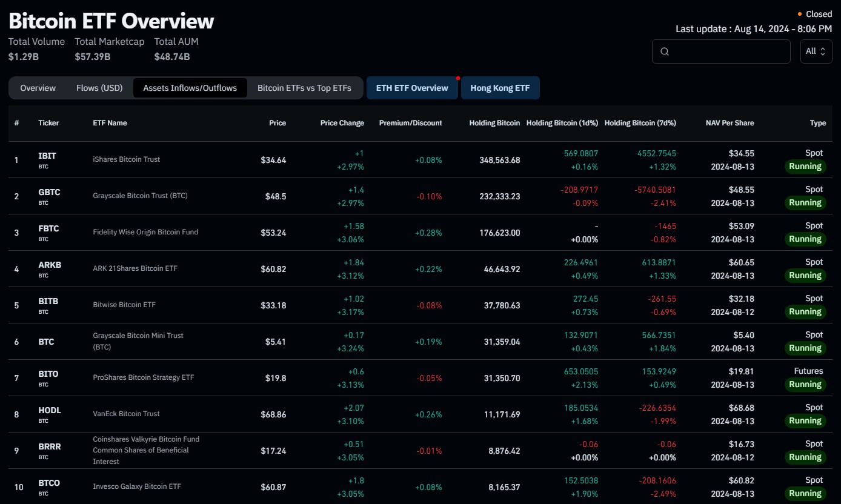This screenshot has width=841, height=504.
Task: Click Total AUM value $48.74B
Action: 172,56
